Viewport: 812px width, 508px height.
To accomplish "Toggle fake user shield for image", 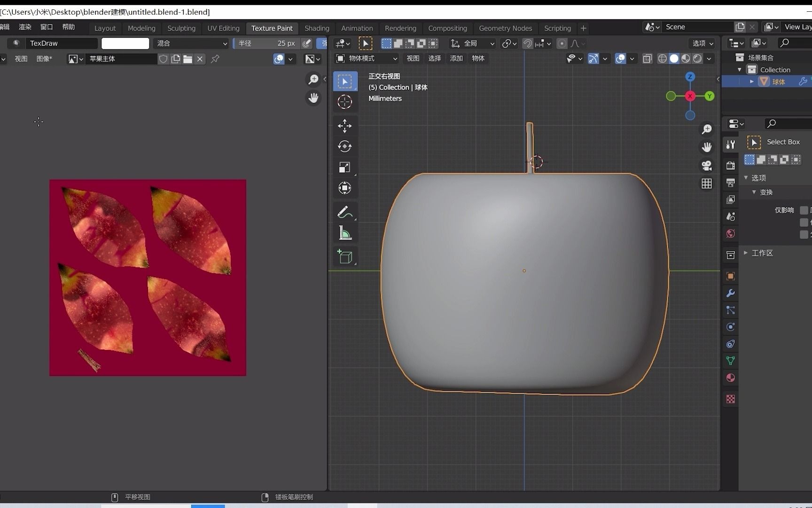I will click(163, 59).
